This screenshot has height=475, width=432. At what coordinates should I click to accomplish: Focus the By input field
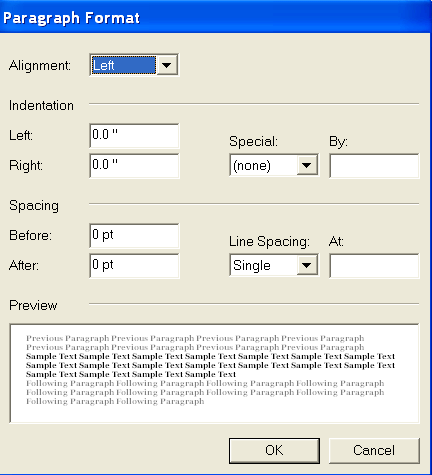coord(374,166)
